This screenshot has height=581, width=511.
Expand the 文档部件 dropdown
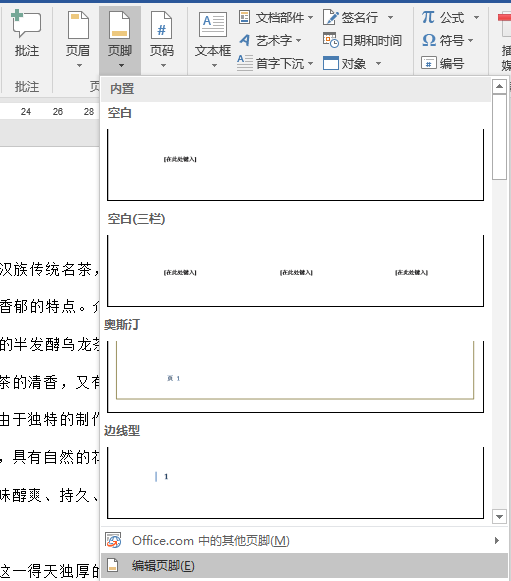(x=311, y=17)
